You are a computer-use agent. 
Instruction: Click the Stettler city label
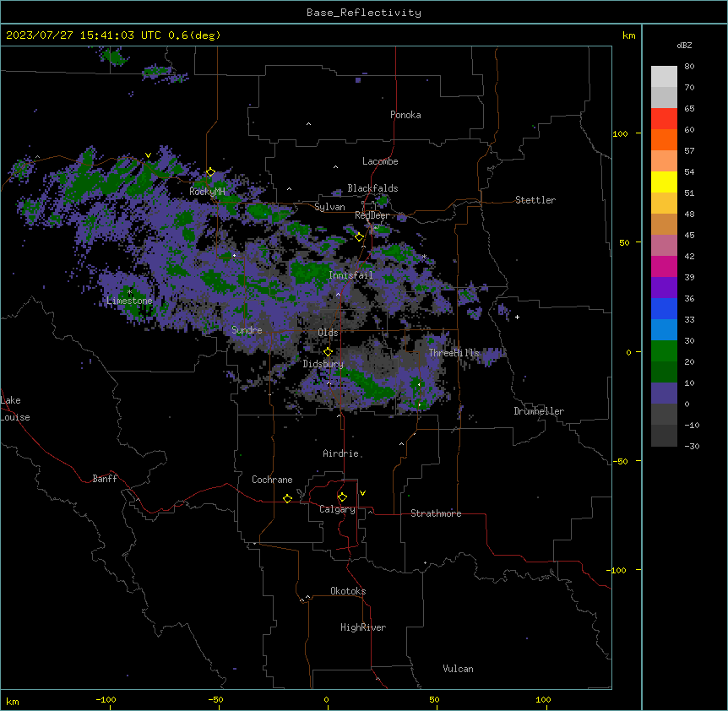pyautogui.click(x=535, y=200)
